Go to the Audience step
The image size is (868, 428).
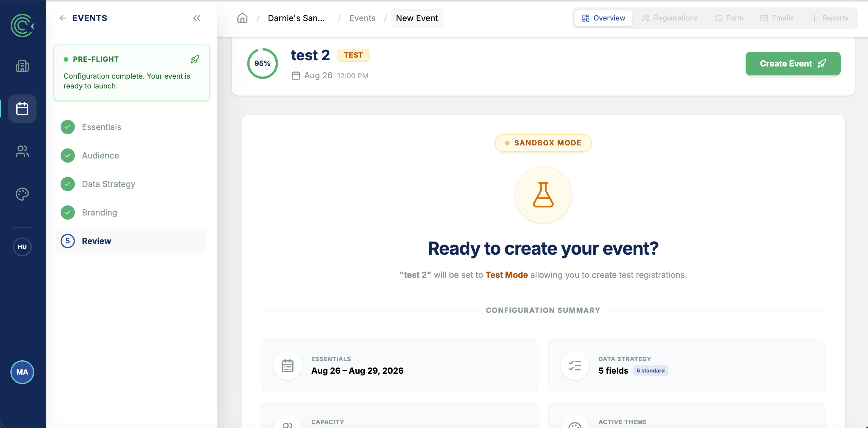click(131, 156)
